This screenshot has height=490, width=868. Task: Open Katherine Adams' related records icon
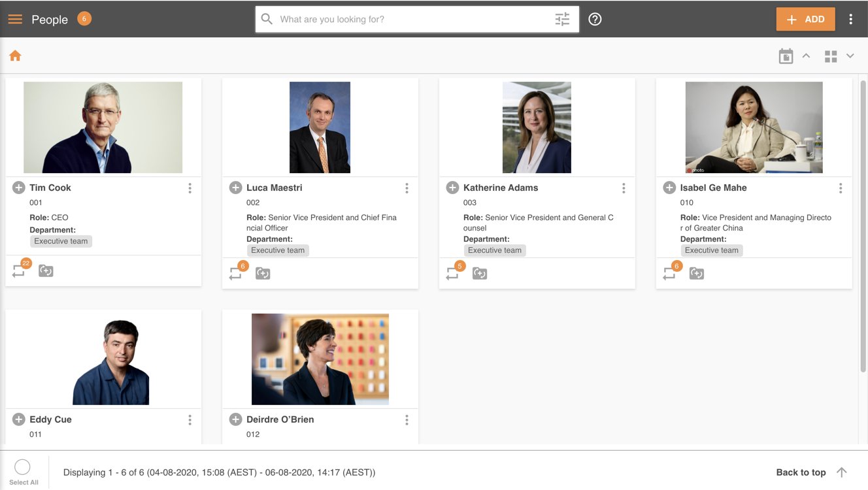pyautogui.click(x=452, y=273)
